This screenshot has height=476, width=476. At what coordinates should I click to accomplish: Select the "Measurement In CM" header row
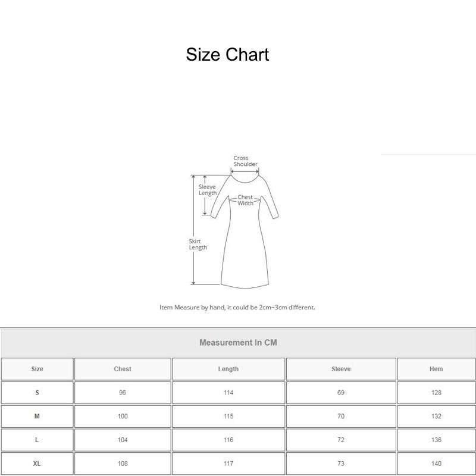238,342
